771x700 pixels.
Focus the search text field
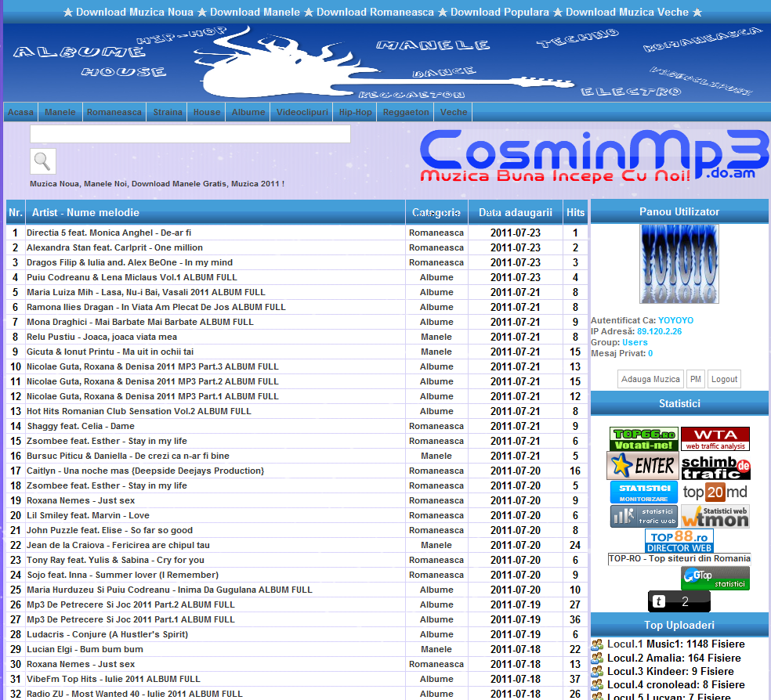(x=190, y=134)
